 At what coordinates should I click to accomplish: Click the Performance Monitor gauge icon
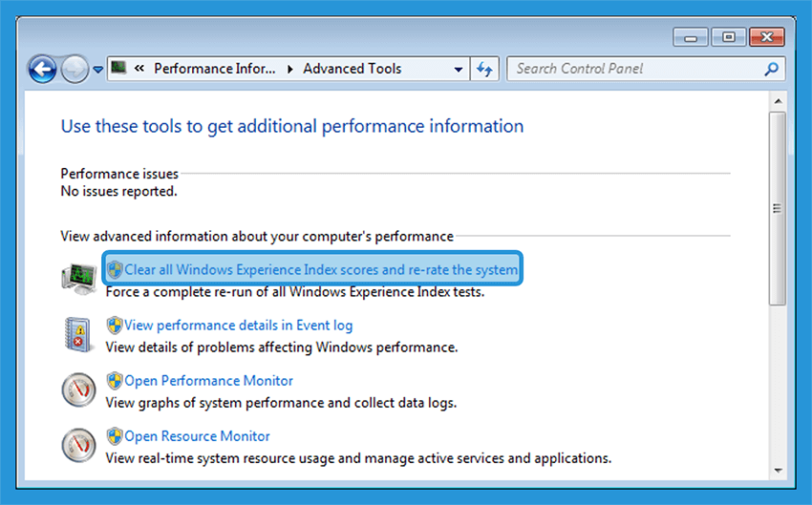(78, 390)
